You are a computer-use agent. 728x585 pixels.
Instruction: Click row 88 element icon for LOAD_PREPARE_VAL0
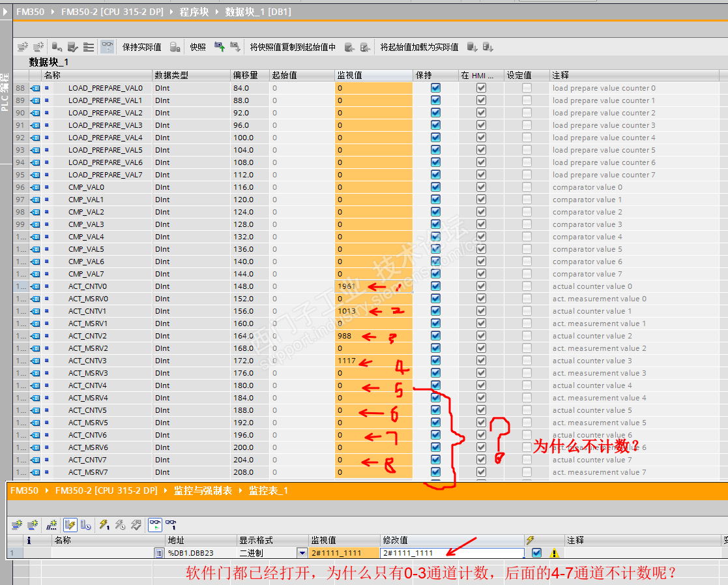[35, 88]
